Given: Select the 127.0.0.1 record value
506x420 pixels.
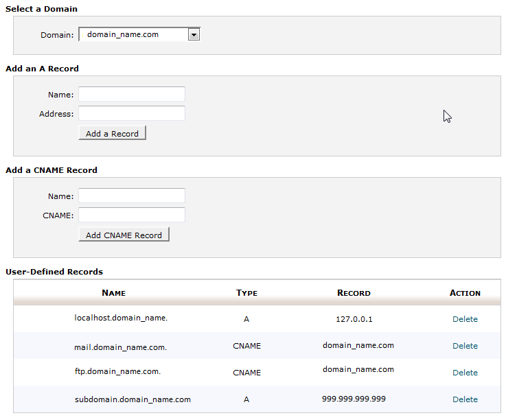Looking at the screenshot, I should click(x=354, y=319).
